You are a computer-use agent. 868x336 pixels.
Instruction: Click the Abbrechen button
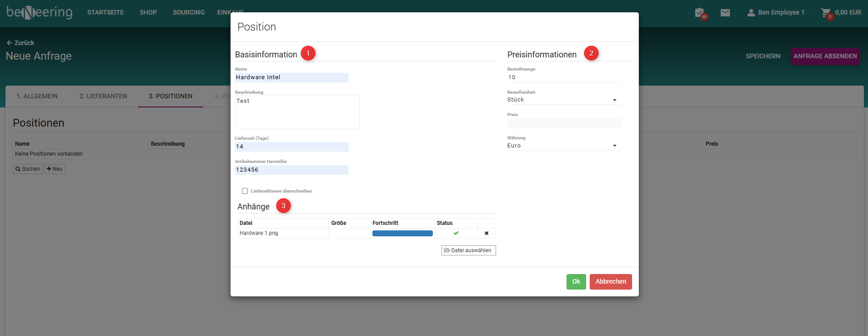(610, 281)
